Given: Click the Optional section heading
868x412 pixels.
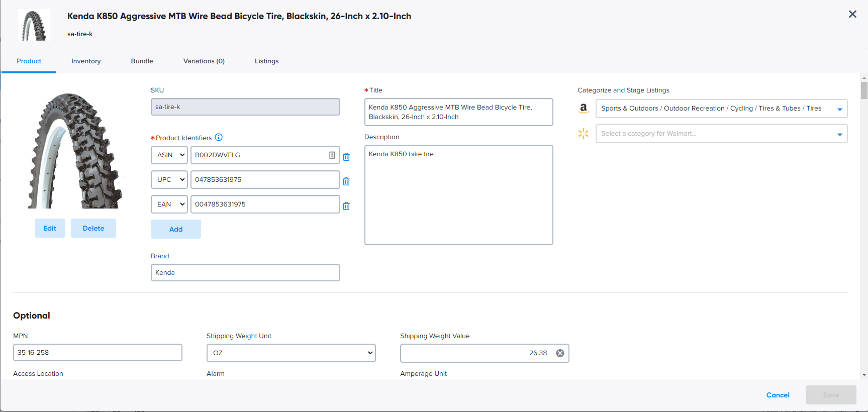Looking at the screenshot, I should 32,316.
